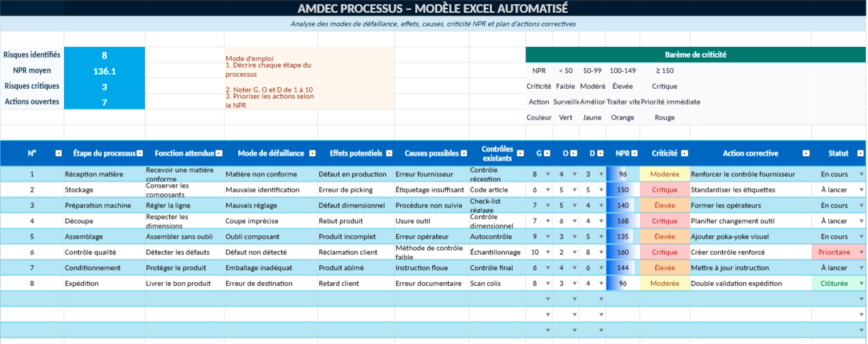868x344 pixels.
Task: Select Critique criticité cell for Stockage
Action: pyautogui.click(x=665, y=190)
